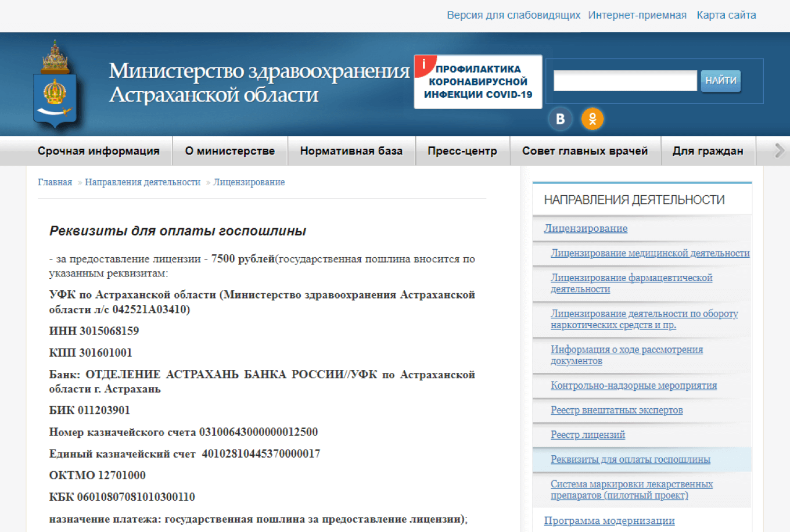The width and height of the screenshot is (790, 532).
Task: Open licensing of narcotic drugs circulation link
Action: pos(644,319)
